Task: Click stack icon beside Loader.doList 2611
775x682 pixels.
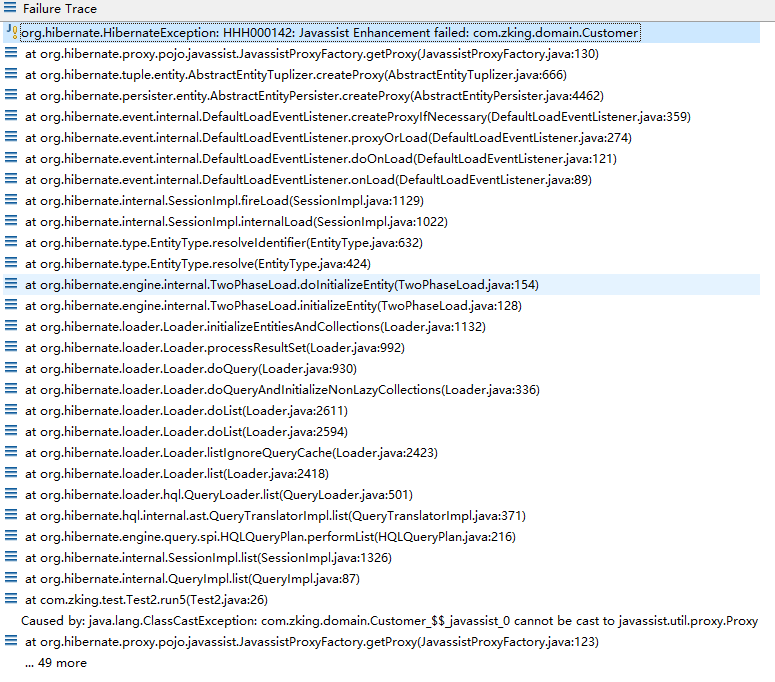Action: (x=11, y=410)
